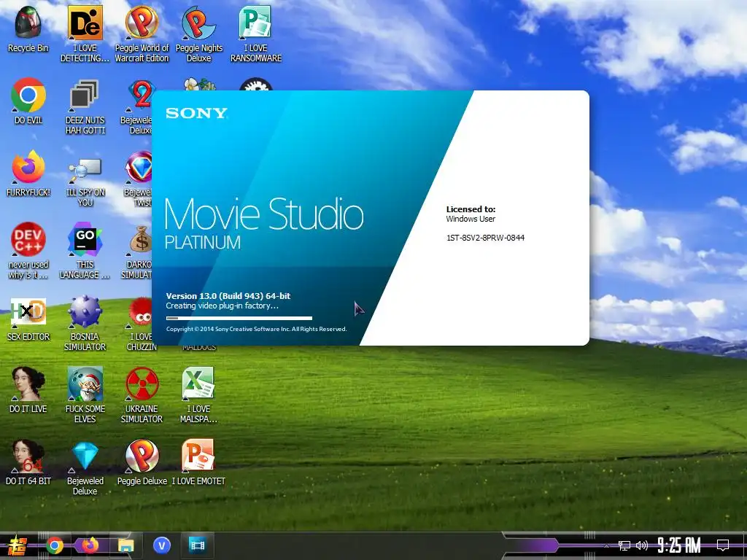This screenshot has height=560, width=747.
Task: Open File Explorer from the taskbar
Action: pos(125,545)
